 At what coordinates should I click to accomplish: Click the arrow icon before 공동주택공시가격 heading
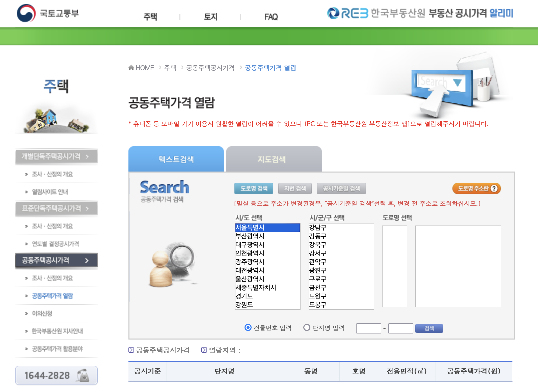point(131,350)
